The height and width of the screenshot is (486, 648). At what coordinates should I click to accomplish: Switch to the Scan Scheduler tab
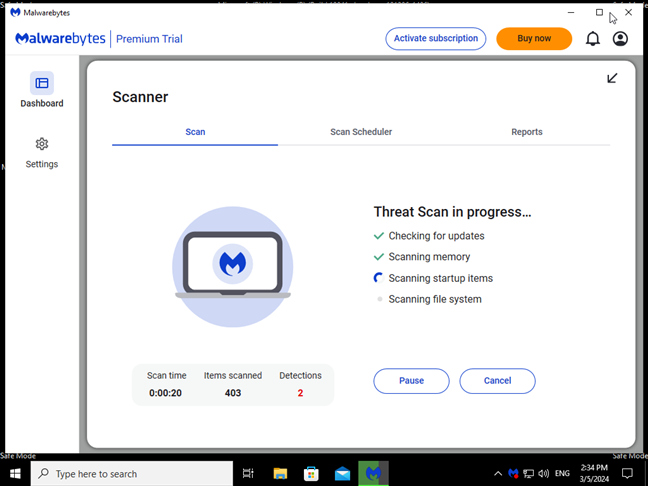[x=361, y=132]
